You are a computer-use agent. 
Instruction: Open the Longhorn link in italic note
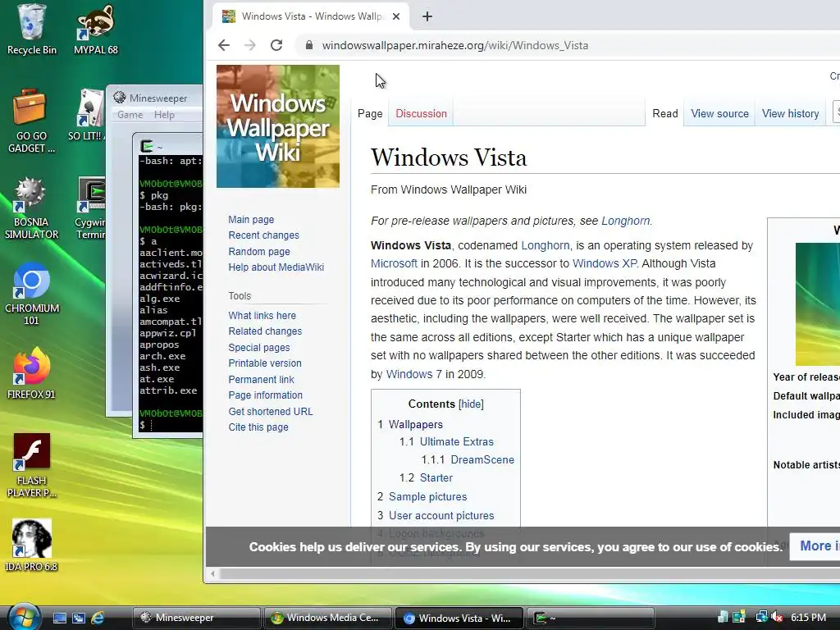tap(626, 221)
